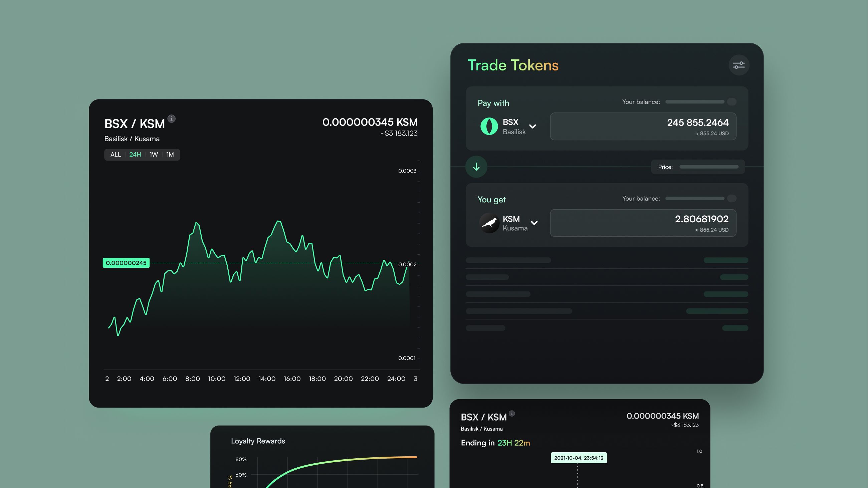Click Pay with balance max pill
The height and width of the screenshot is (488, 868).
pyautogui.click(x=731, y=102)
